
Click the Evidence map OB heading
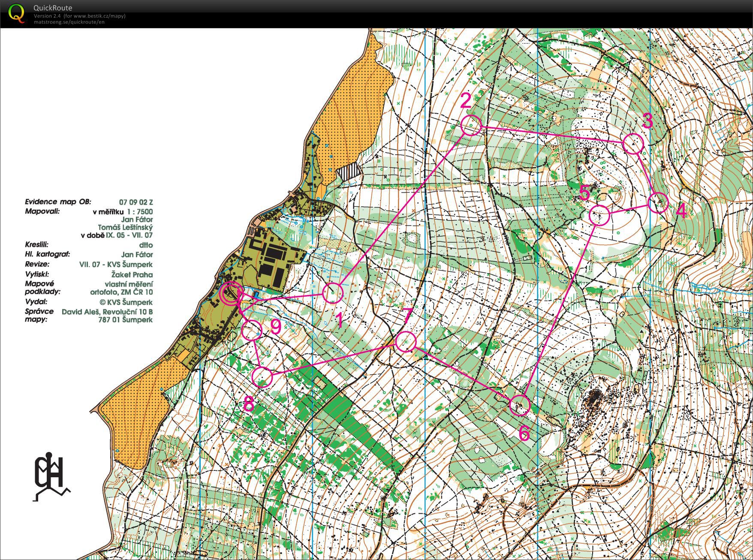pos(58,202)
